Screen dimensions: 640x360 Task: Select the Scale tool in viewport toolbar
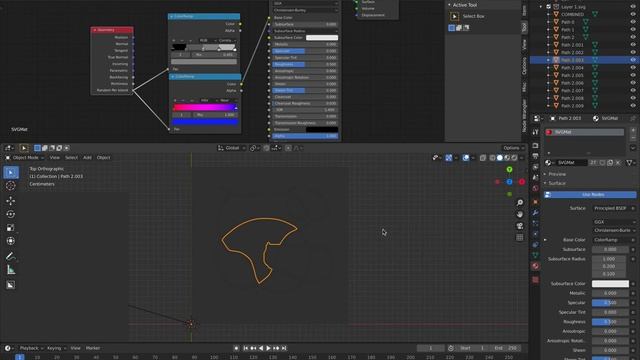11,227
